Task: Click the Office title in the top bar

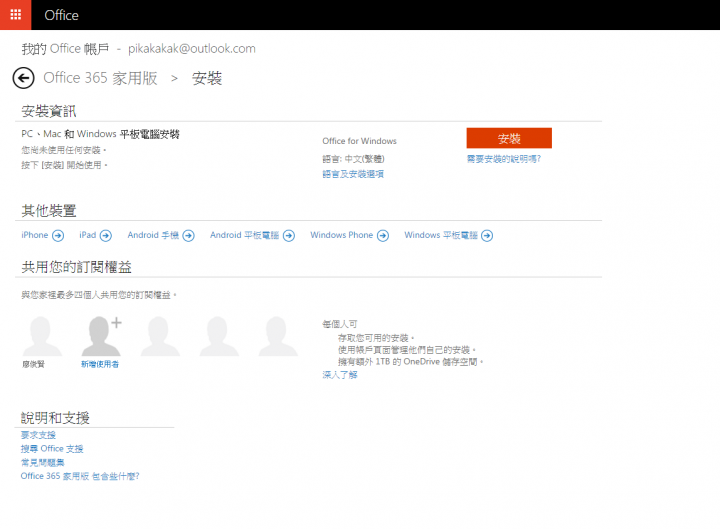Action: (62, 15)
